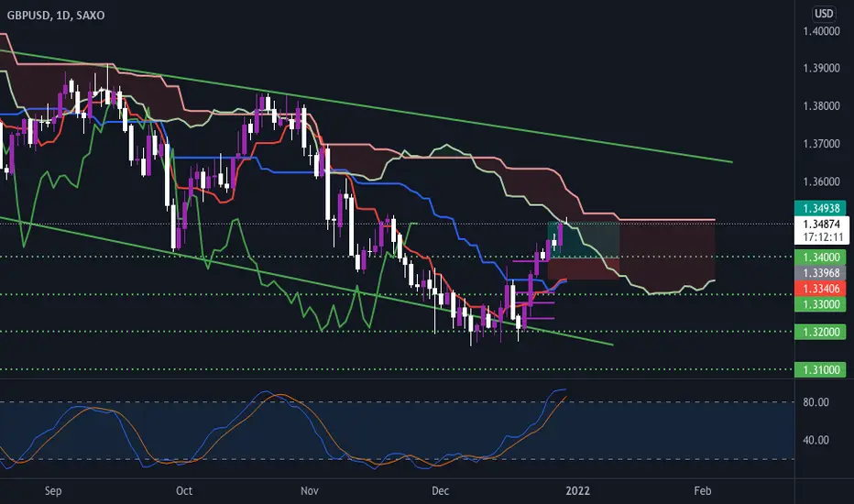The height and width of the screenshot is (504, 854).
Task: Select the 1.34938 teal price label
Action: [x=821, y=208]
